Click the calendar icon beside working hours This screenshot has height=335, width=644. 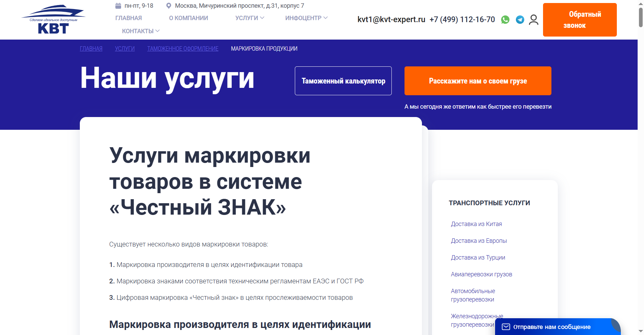pos(118,5)
